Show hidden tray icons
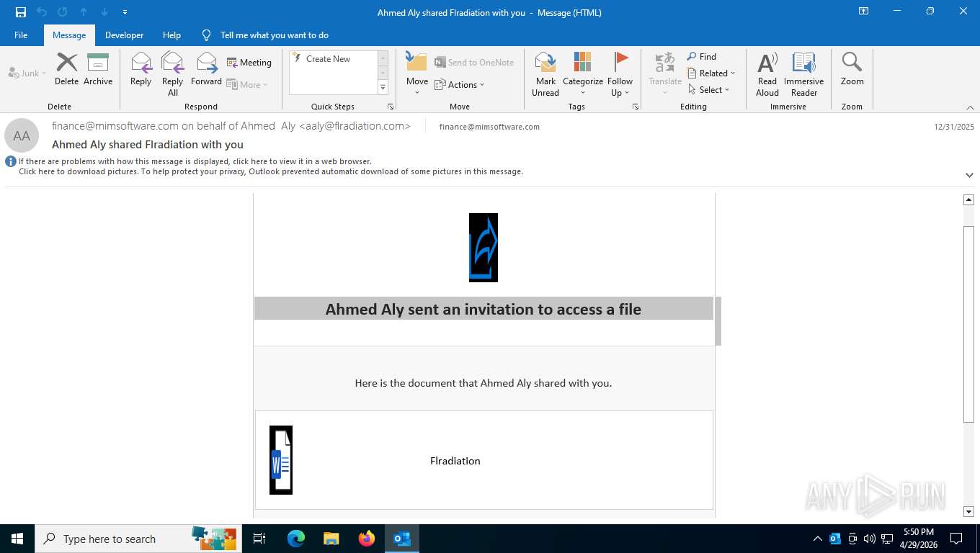 (x=818, y=539)
